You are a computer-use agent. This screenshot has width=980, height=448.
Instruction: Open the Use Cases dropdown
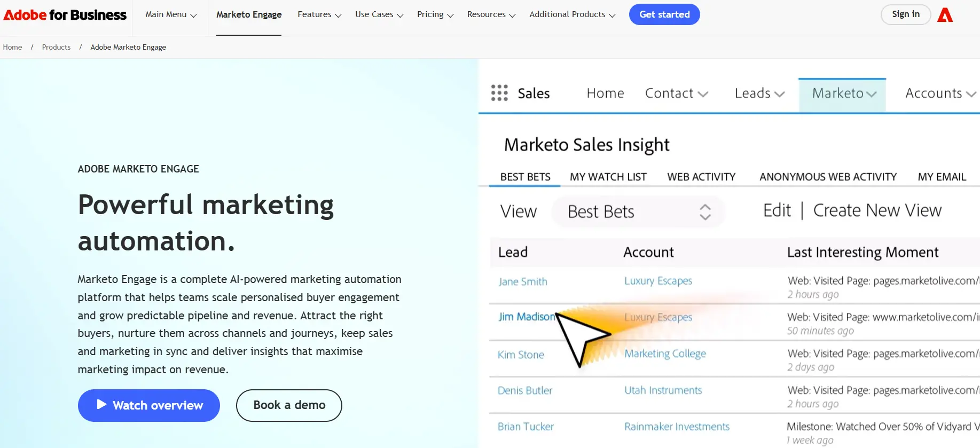pos(379,14)
